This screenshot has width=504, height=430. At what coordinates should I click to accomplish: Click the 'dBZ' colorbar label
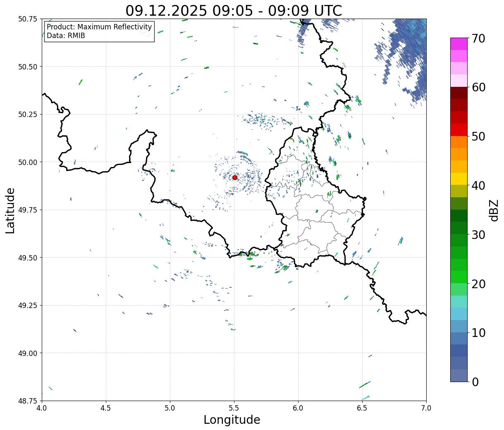click(x=494, y=210)
